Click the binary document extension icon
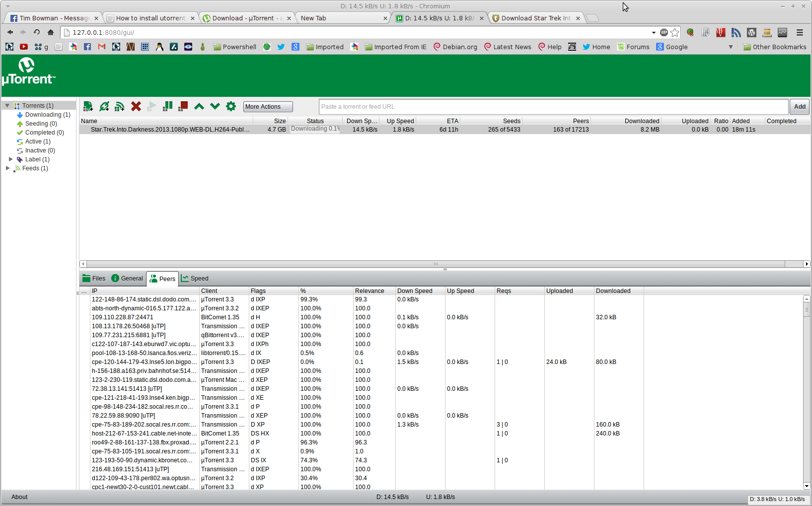Viewport: 812px width, 506px height. (705, 32)
